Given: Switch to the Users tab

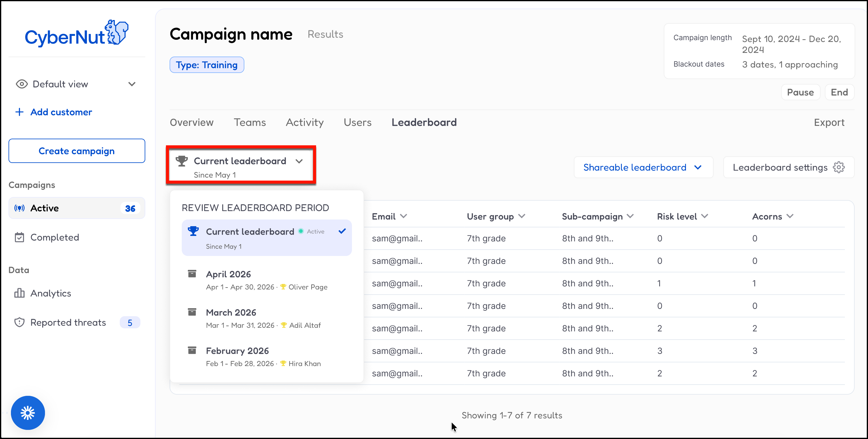Looking at the screenshot, I should pyautogui.click(x=357, y=122).
